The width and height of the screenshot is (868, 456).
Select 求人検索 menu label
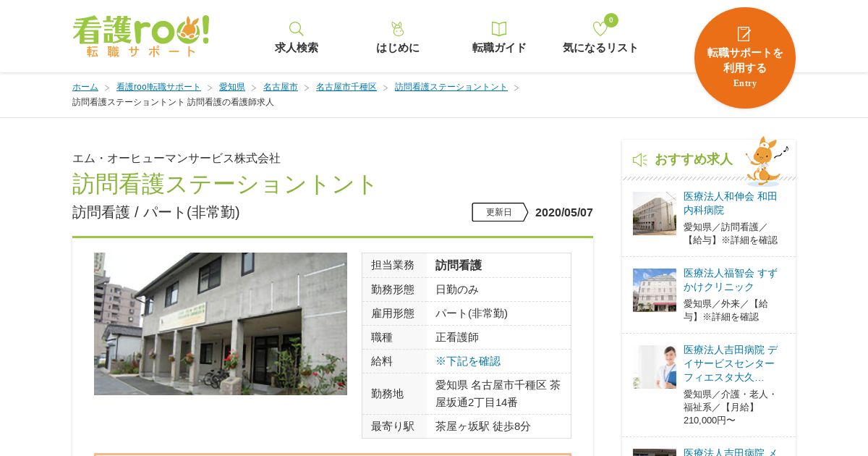coord(297,48)
